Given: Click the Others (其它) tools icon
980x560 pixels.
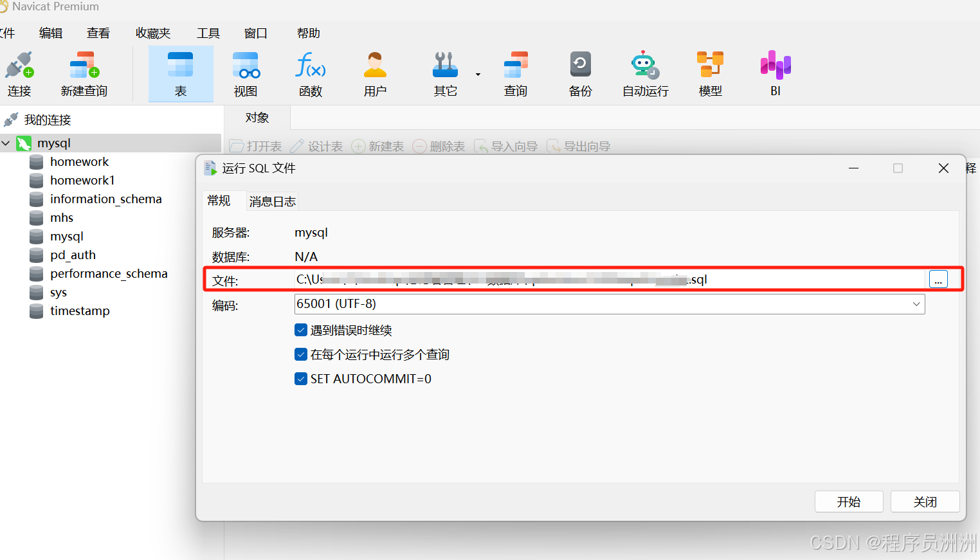Looking at the screenshot, I should (445, 66).
